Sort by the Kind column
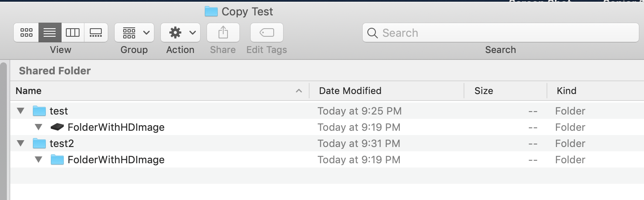 pyautogui.click(x=566, y=91)
